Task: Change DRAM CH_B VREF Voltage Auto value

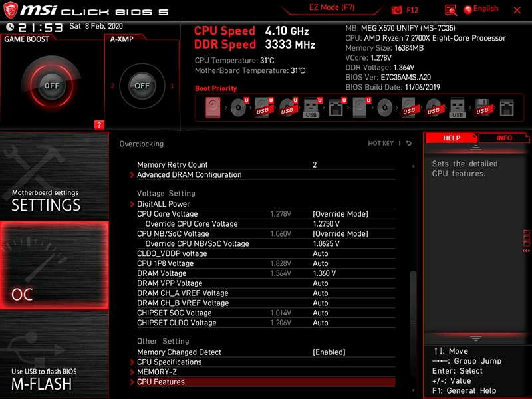Action: (321, 303)
